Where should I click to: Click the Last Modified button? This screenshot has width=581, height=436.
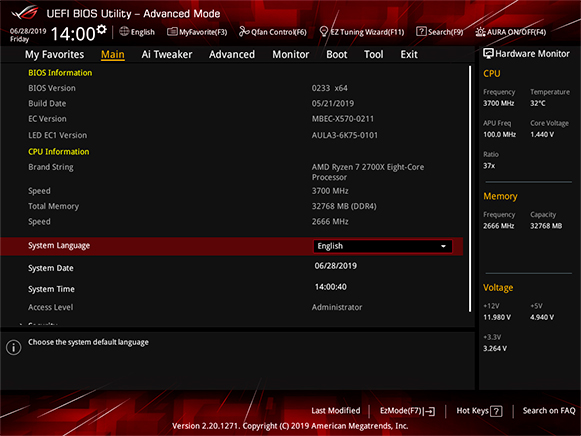(x=336, y=410)
